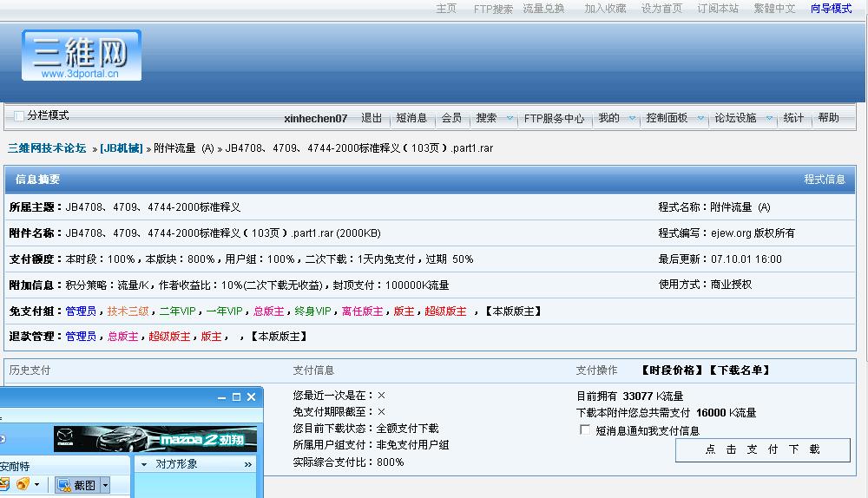
Task: Click 退出 to log out
Action: click(x=372, y=118)
